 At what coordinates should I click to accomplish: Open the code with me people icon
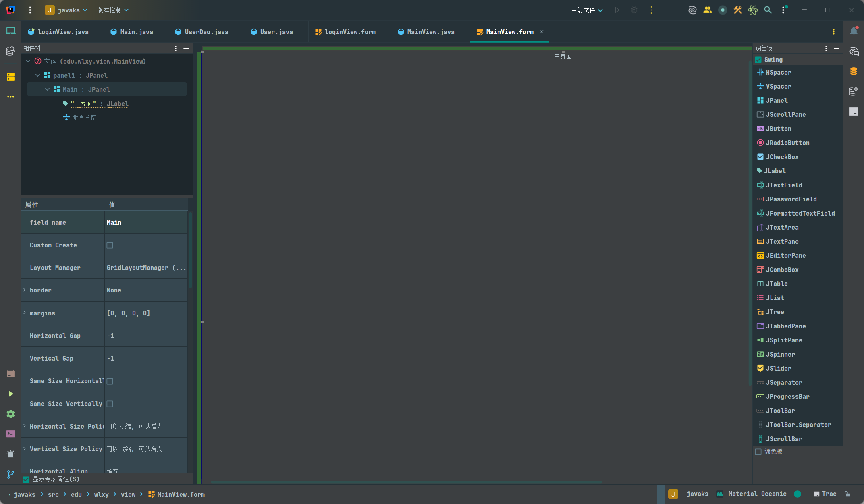pyautogui.click(x=707, y=10)
